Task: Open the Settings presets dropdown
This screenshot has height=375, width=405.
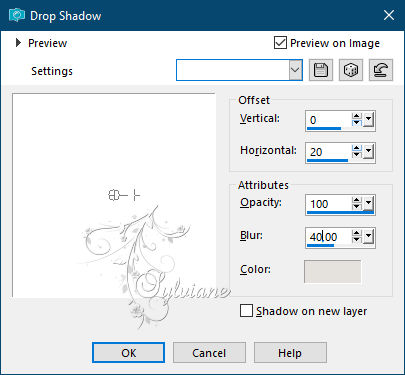Action: (x=295, y=70)
